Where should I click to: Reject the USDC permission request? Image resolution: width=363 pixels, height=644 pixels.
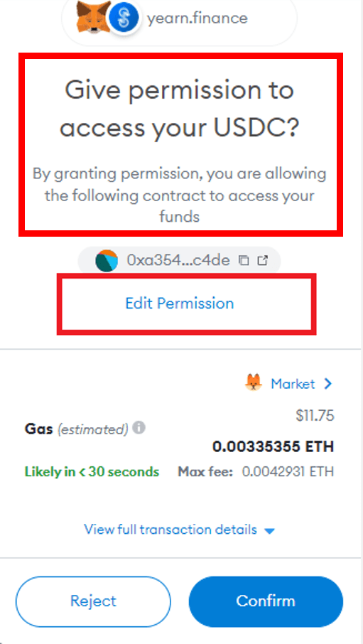tap(93, 601)
